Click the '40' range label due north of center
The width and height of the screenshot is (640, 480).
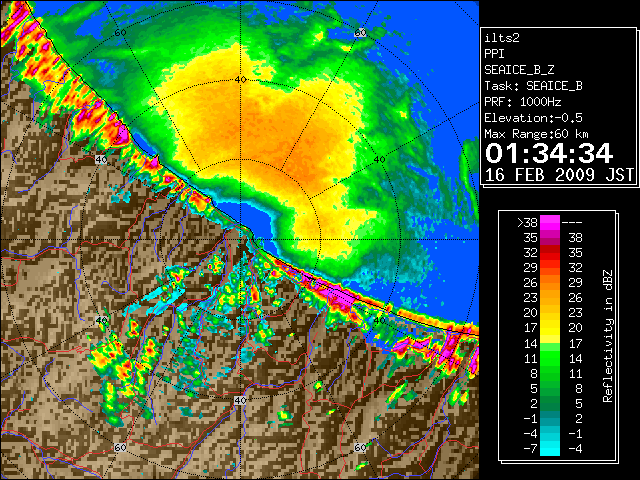tap(240, 80)
